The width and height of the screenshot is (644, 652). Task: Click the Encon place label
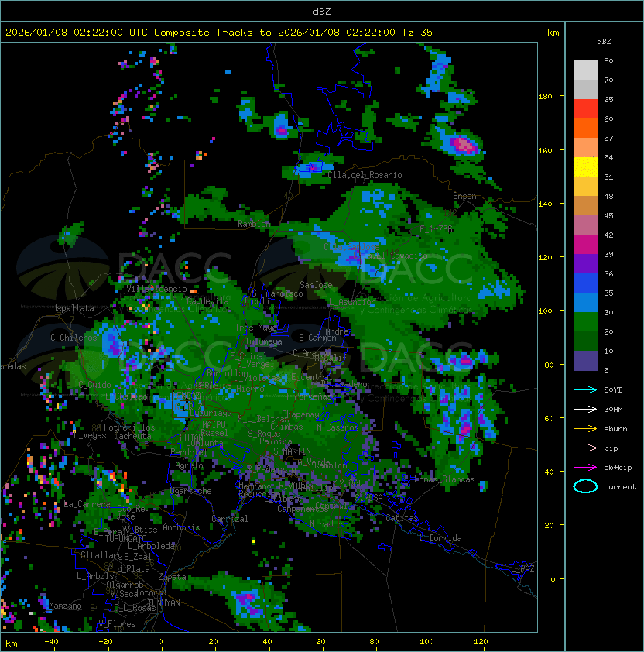click(464, 196)
